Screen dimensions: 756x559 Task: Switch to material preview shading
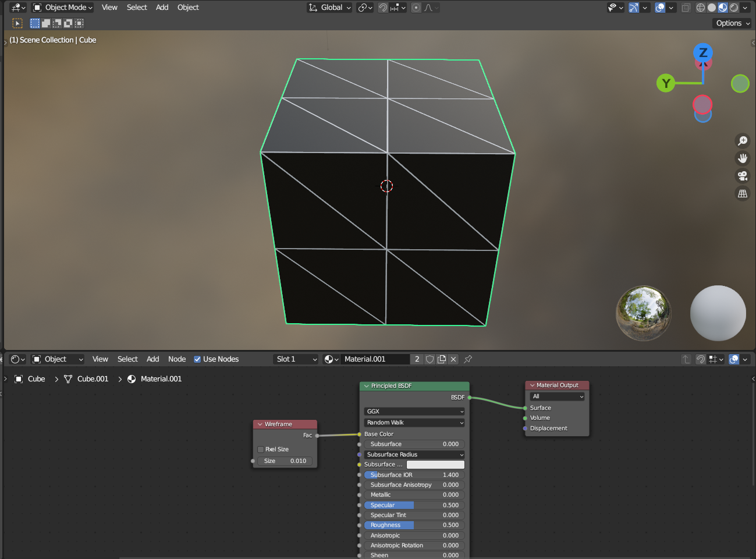[723, 8]
